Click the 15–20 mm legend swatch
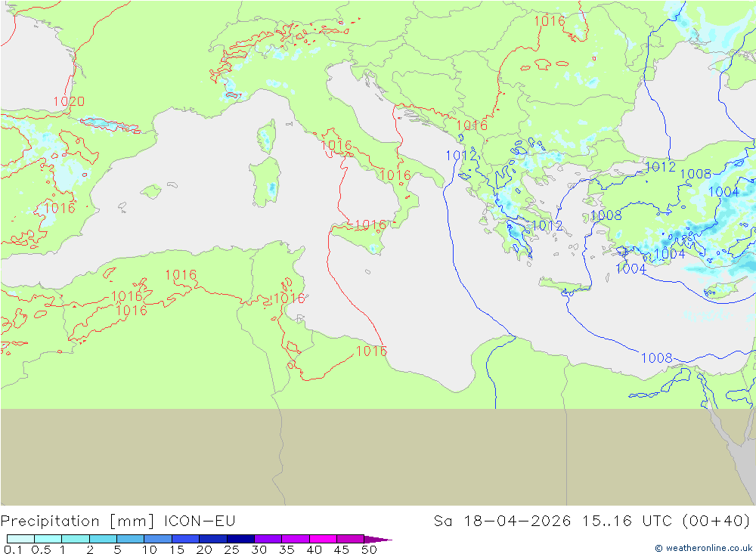 (x=185, y=539)
